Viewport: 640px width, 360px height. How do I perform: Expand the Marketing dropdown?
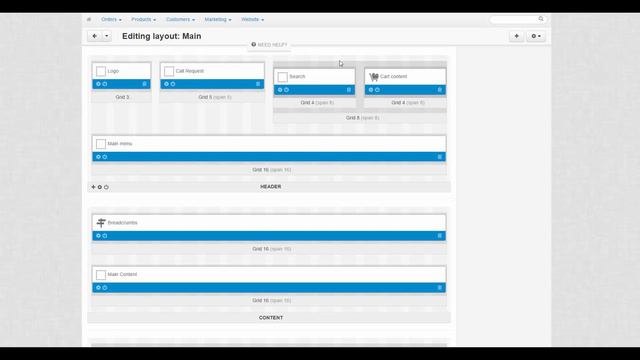pos(218,19)
